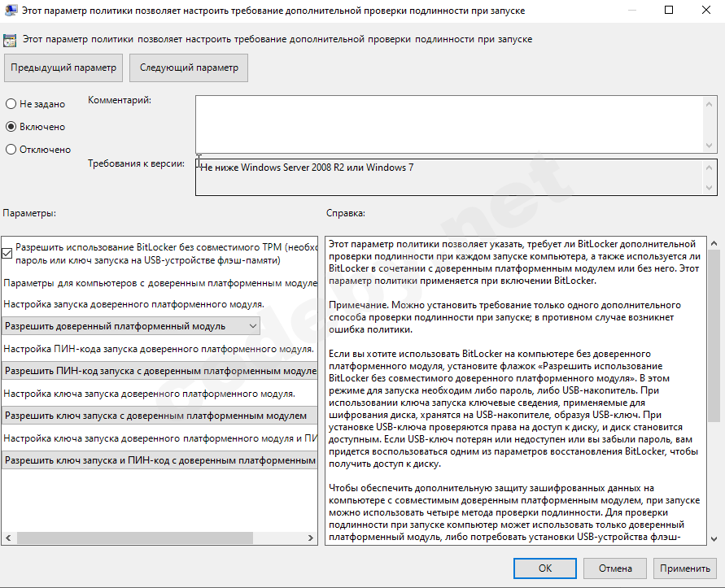725x588 pixels.
Task: Click the Комментарий: label
Action: 120,100
